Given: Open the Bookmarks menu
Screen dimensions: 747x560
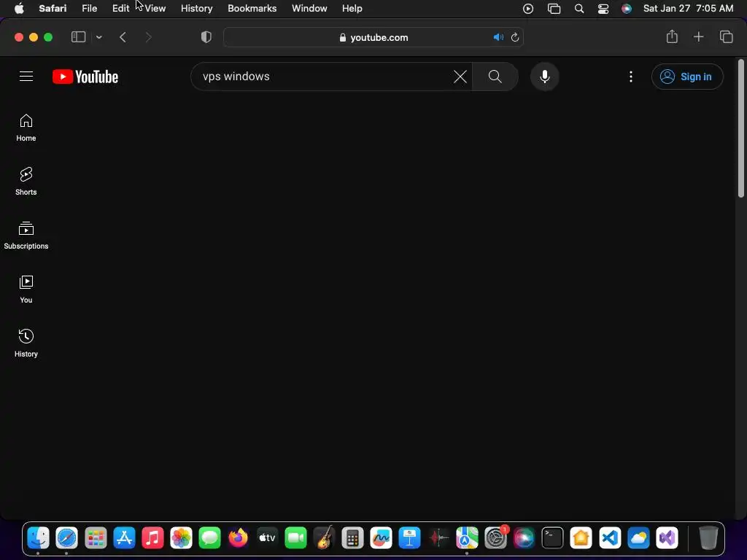Looking at the screenshot, I should coord(252,9).
